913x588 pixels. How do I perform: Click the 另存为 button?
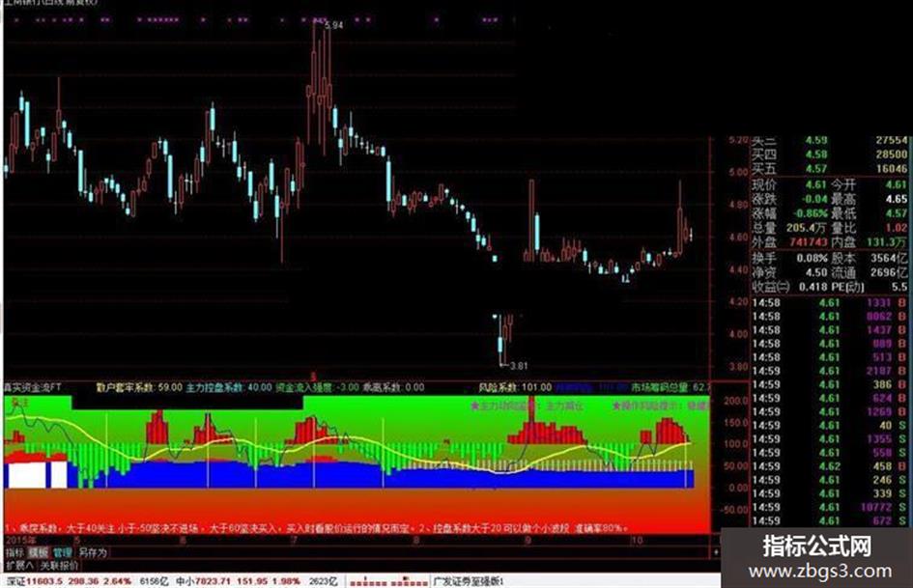93,552
